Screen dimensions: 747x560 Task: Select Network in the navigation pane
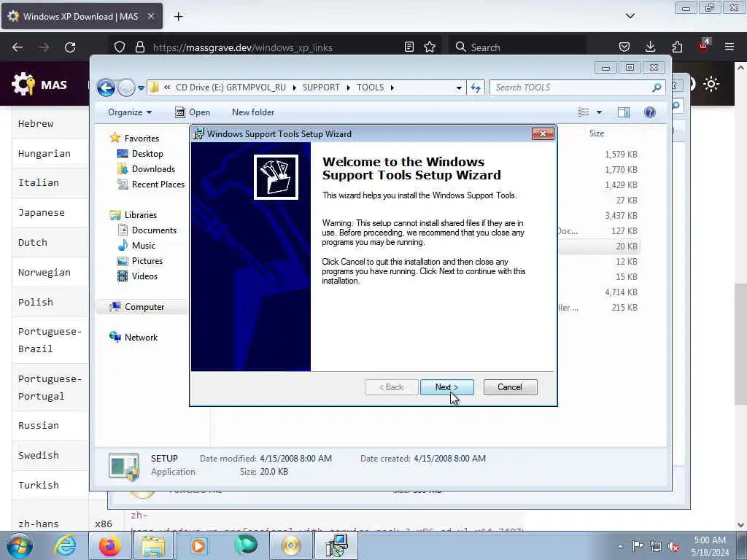click(x=141, y=338)
